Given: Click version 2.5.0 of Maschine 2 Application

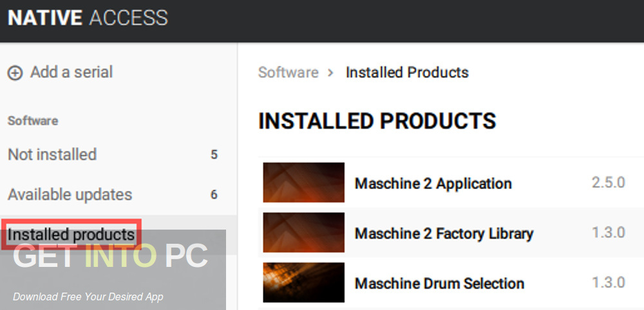Looking at the screenshot, I should 609,183.
